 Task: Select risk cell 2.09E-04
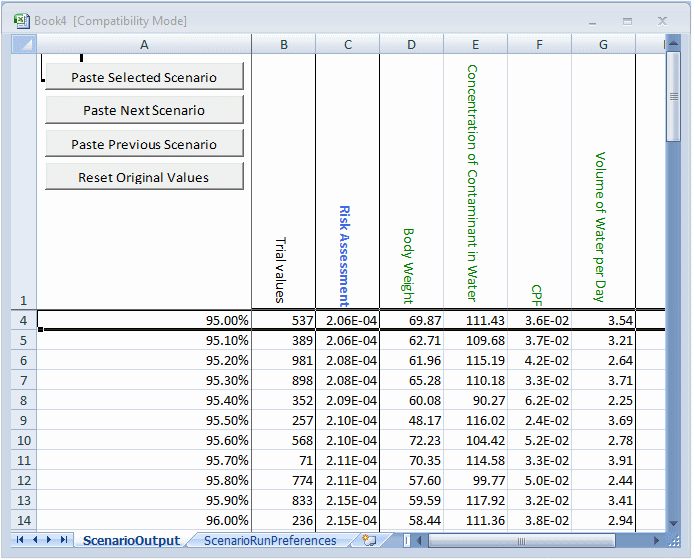click(x=347, y=400)
